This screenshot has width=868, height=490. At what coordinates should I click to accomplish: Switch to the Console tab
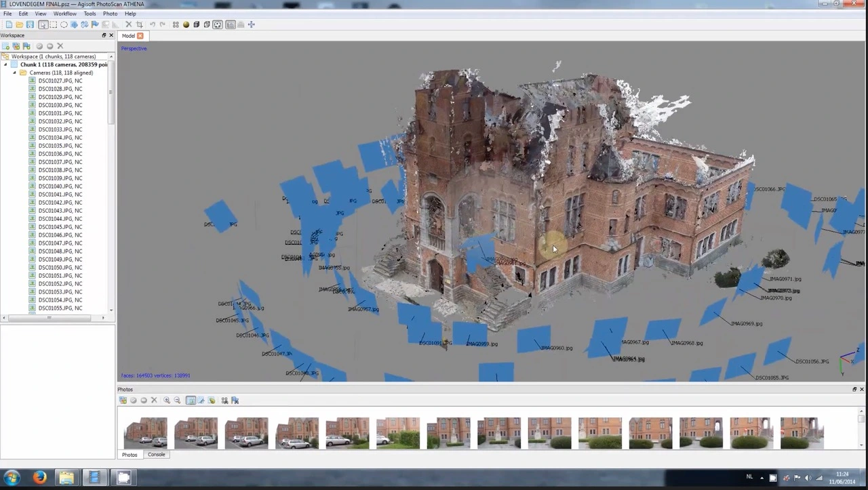pos(157,455)
